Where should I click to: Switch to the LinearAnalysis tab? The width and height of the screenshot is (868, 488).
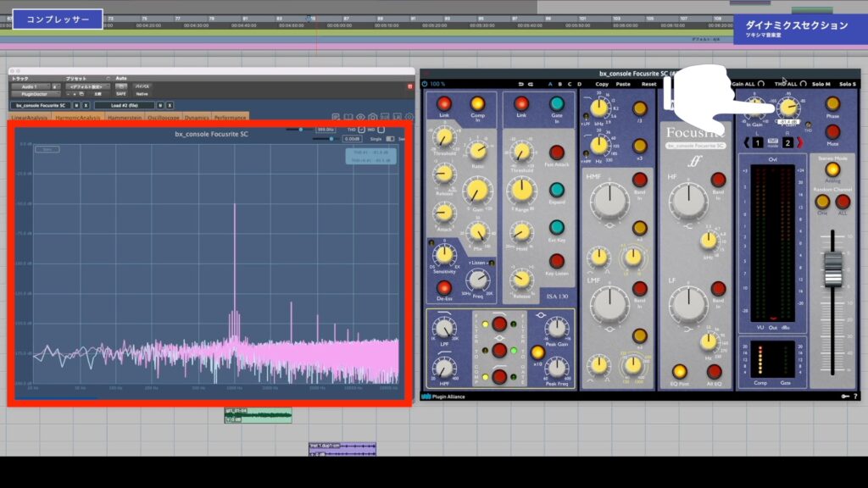tap(30, 117)
